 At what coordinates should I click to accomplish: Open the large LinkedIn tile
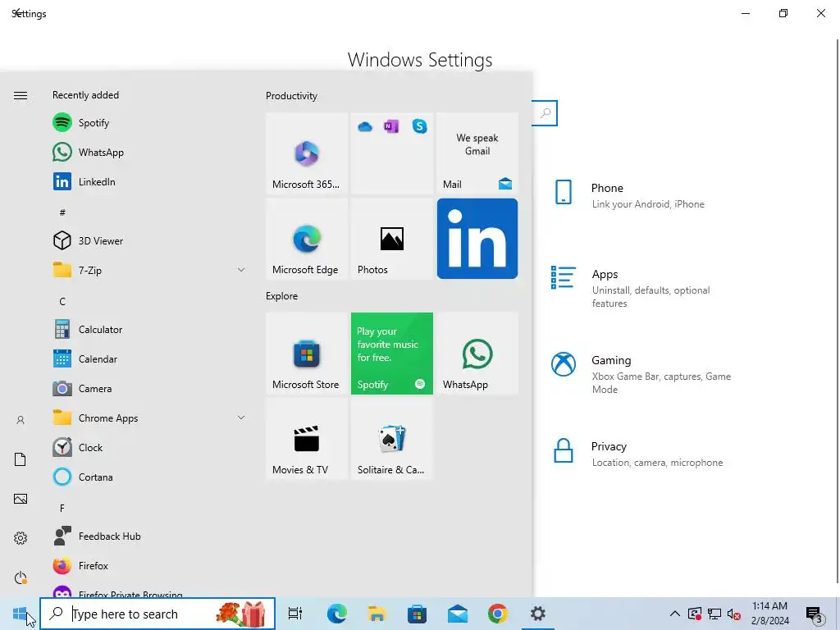point(477,239)
